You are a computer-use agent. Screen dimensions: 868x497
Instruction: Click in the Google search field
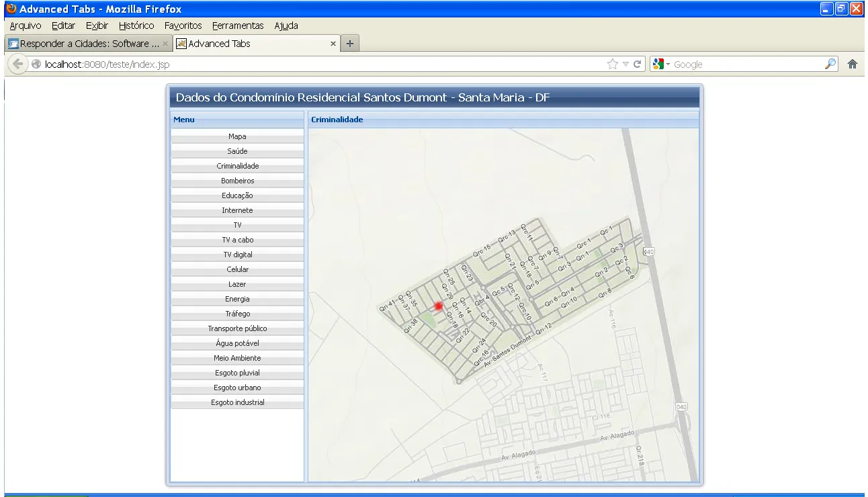(x=746, y=64)
